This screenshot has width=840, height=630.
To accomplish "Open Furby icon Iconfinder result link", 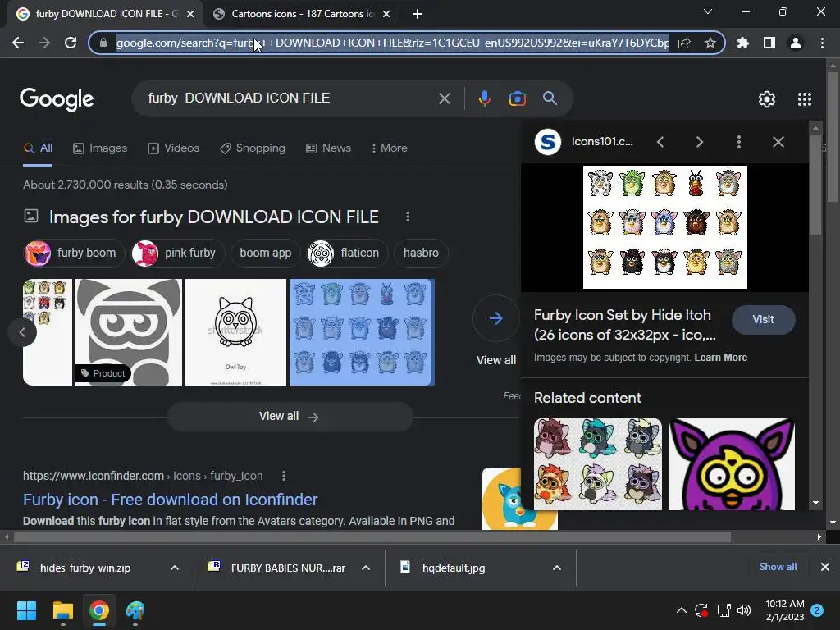I will (x=170, y=500).
